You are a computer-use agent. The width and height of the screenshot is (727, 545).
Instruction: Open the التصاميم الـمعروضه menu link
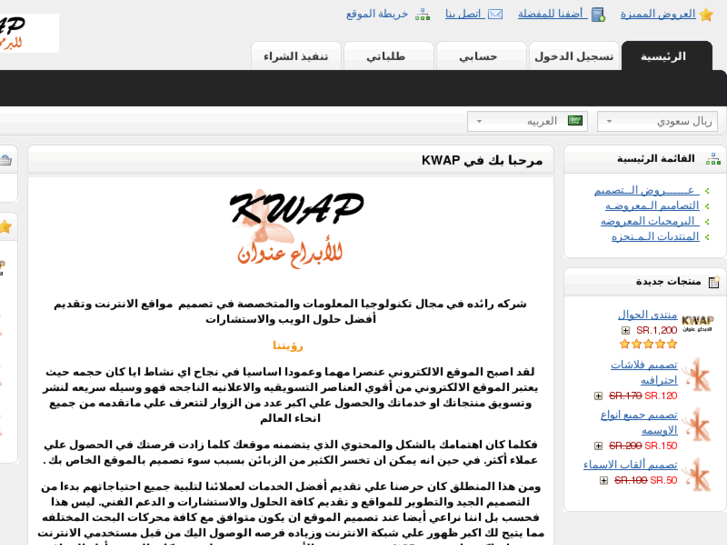[652, 205]
